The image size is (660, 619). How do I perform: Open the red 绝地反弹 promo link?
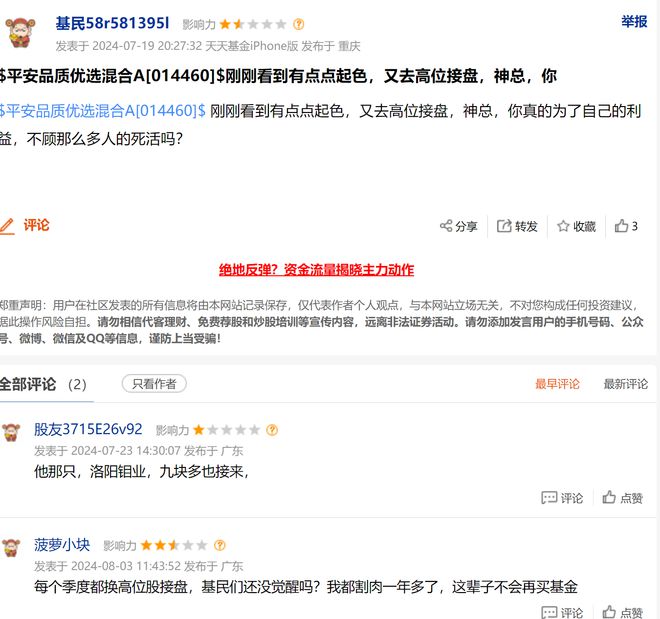tap(316, 270)
